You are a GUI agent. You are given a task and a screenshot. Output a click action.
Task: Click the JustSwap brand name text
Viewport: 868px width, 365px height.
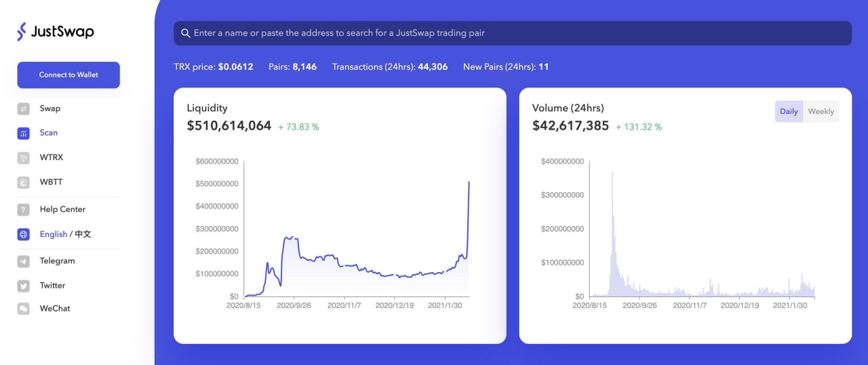pyautogui.click(x=62, y=32)
